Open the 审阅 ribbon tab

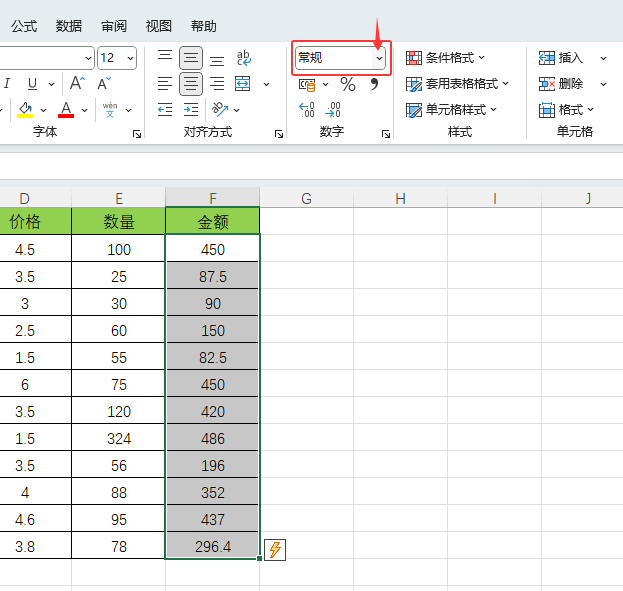click(114, 26)
